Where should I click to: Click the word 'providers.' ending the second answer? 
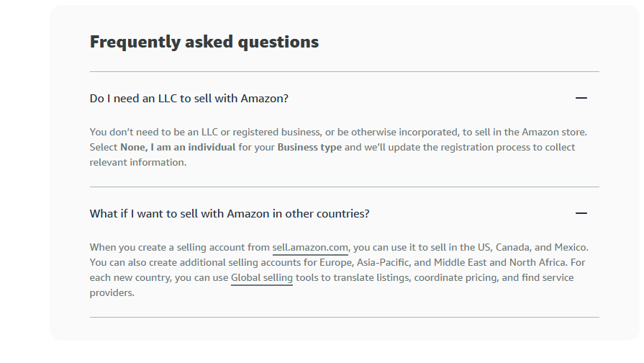tap(112, 292)
